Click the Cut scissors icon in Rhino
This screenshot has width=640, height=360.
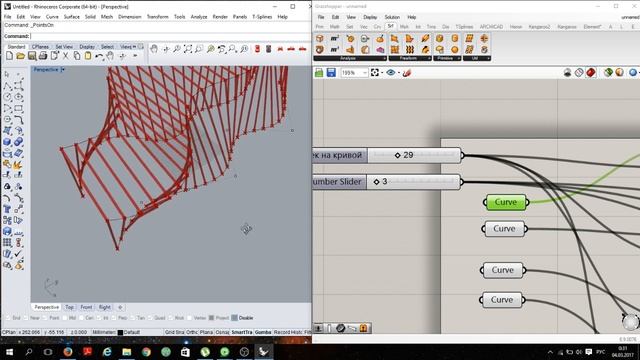click(65, 56)
